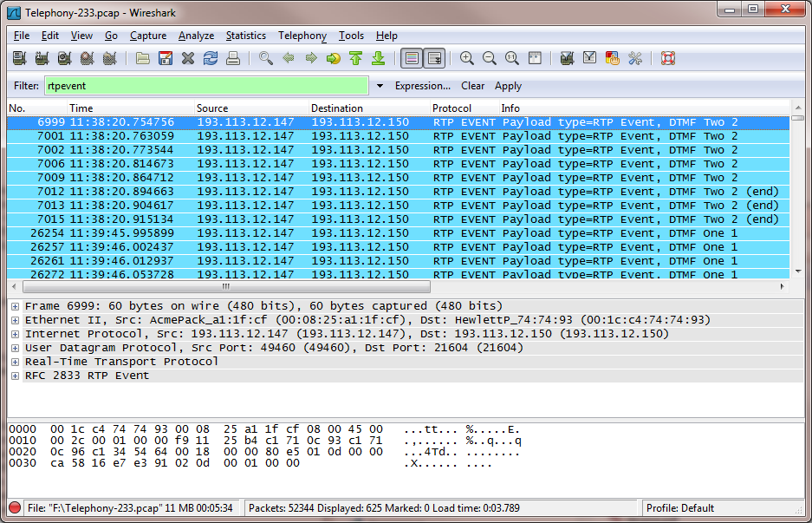Print packets printer icon
The image size is (812, 523).
(233, 58)
